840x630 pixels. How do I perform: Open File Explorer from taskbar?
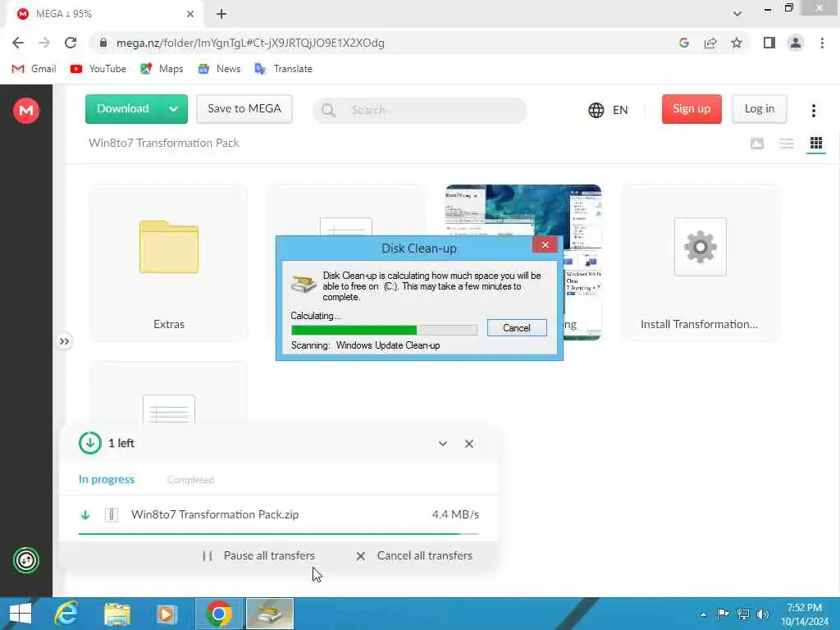coord(117,614)
